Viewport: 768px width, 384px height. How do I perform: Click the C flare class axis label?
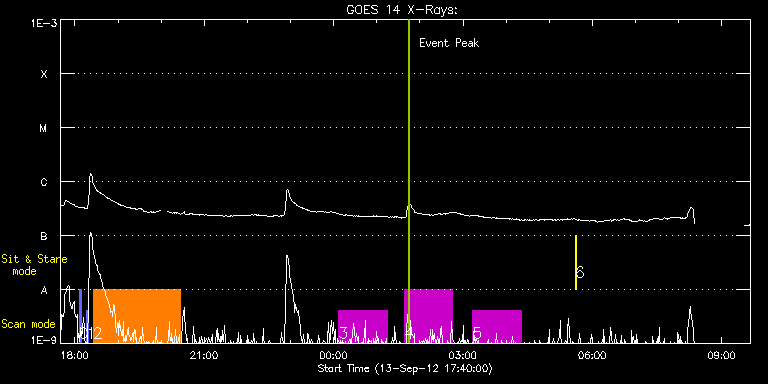pos(44,182)
